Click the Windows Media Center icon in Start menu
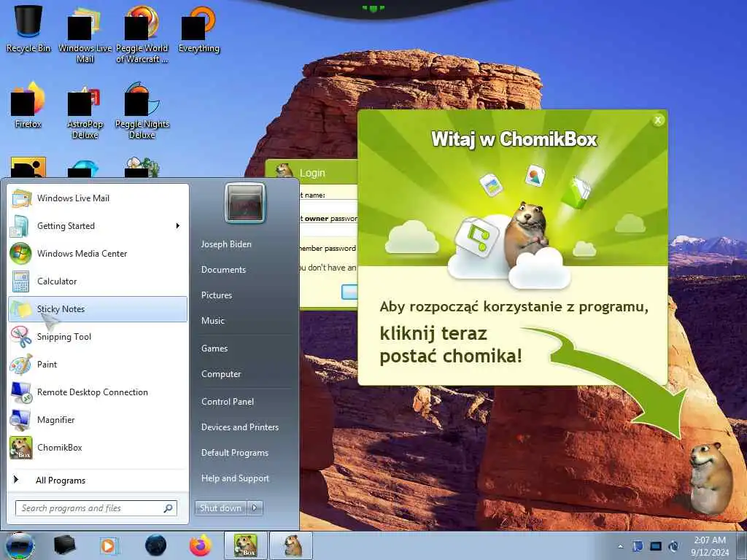747x560 pixels. [x=21, y=253]
